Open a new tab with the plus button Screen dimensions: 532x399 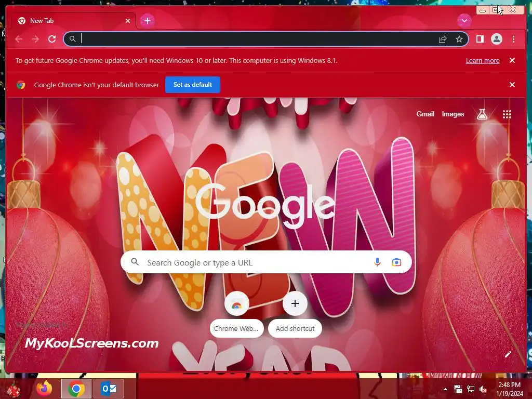point(147,21)
